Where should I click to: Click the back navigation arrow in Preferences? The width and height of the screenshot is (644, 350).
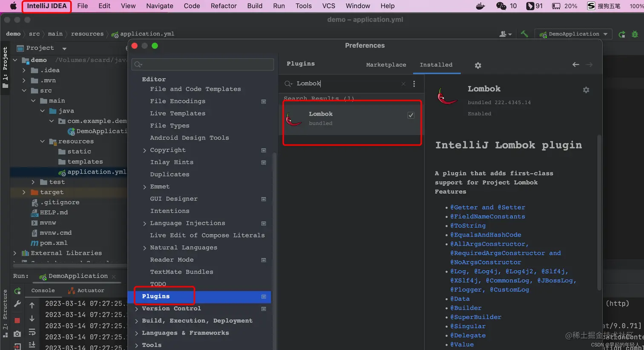point(576,64)
